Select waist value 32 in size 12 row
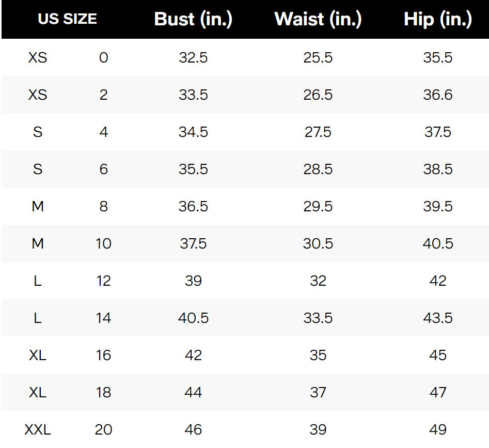The height and width of the screenshot is (448, 489). pos(318,281)
